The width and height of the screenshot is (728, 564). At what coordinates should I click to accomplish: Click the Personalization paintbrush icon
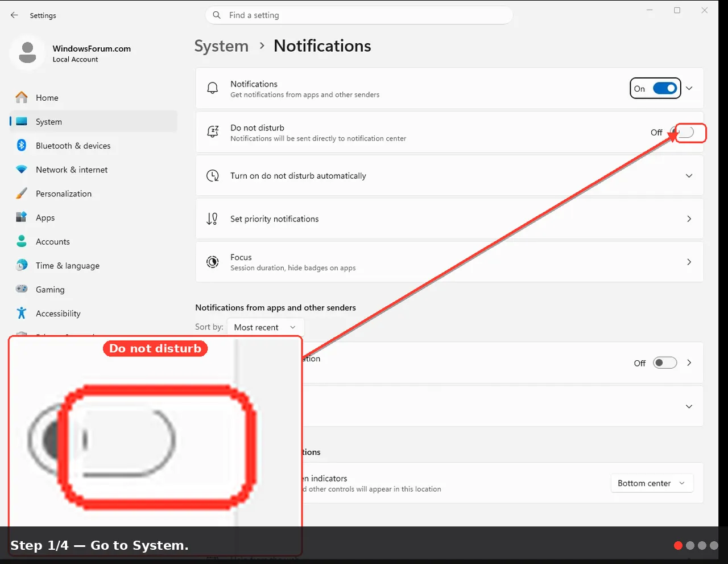[22, 194]
